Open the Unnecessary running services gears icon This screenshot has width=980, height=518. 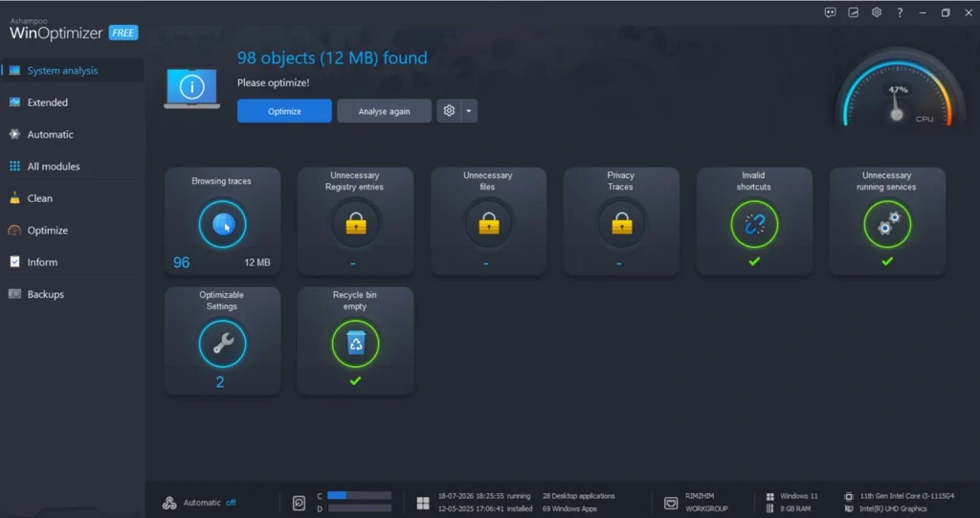pyautogui.click(x=887, y=224)
